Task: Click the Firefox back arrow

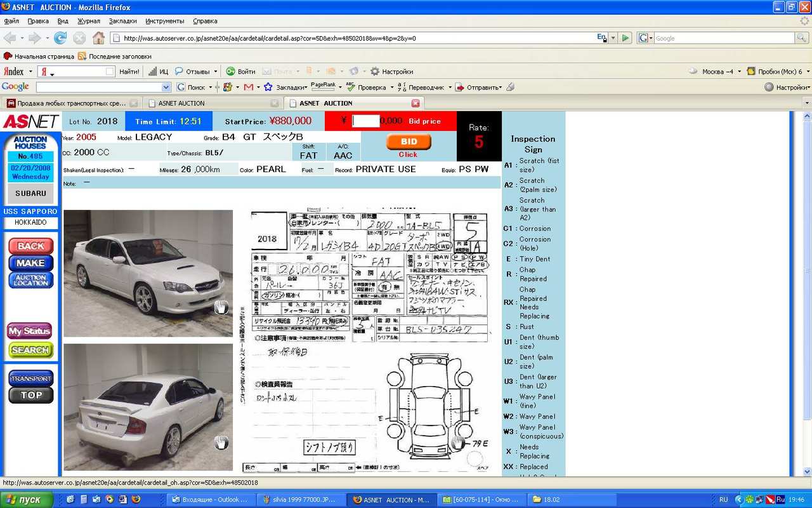Action: click(10, 38)
